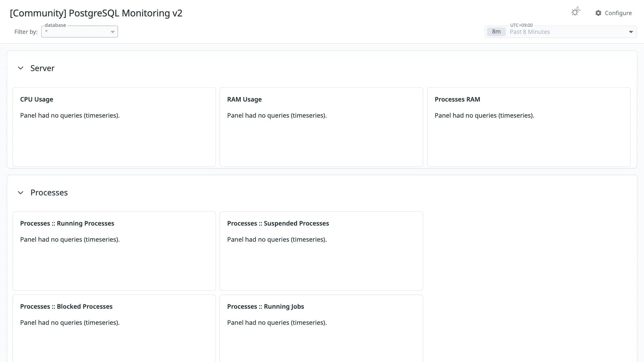The width and height of the screenshot is (644, 362).
Task: Click the no-queries message in Processes RAM panel
Action: tap(484, 116)
